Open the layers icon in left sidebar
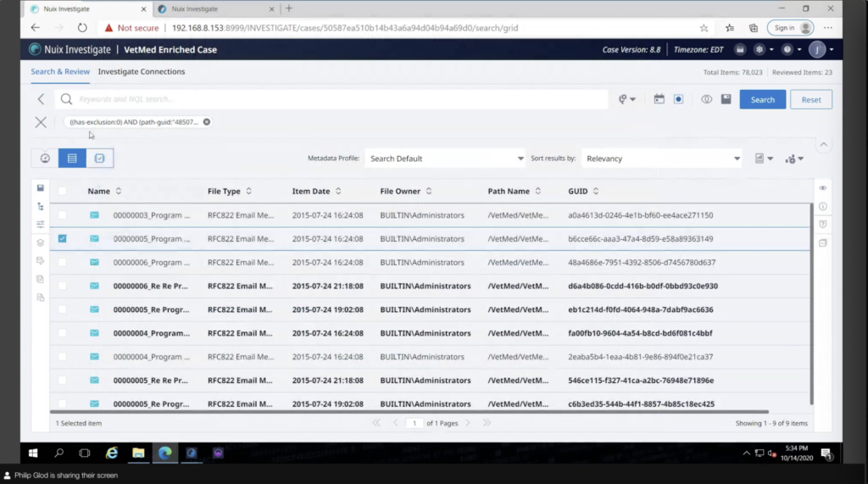This screenshot has height=484, width=868. pos(41,242)
